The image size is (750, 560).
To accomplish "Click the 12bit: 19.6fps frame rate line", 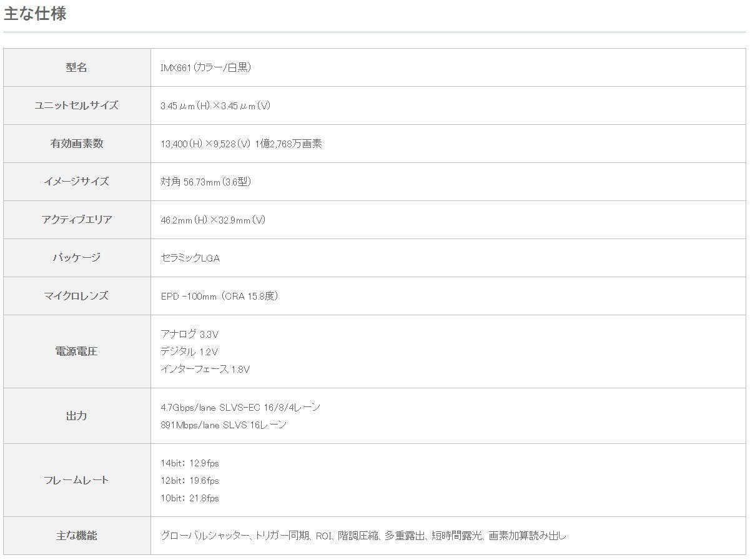I will [x=189, y=481].
